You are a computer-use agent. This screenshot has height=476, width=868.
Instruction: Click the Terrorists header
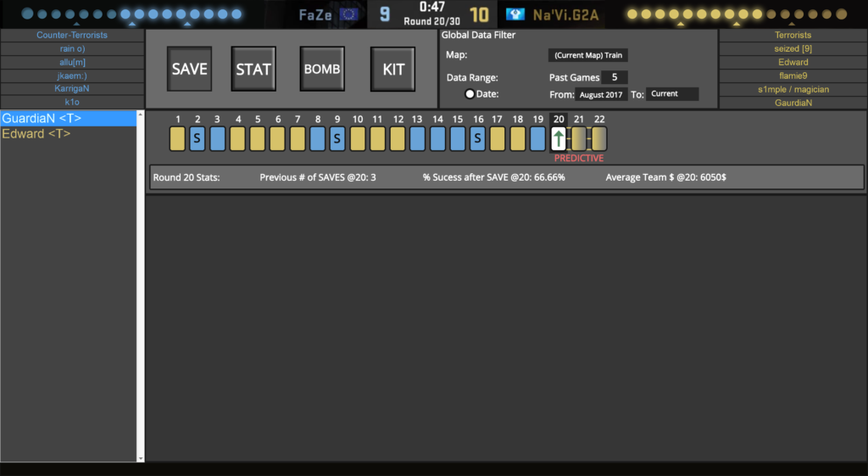(x=793, y=35)
